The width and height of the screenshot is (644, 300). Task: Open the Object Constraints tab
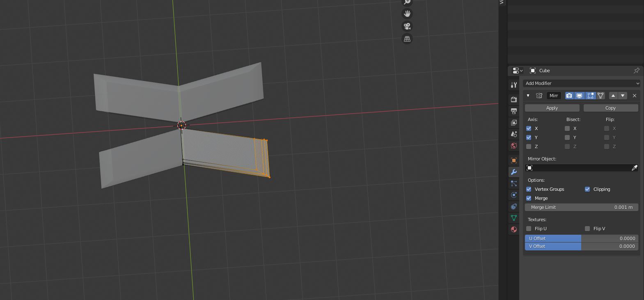514,206
